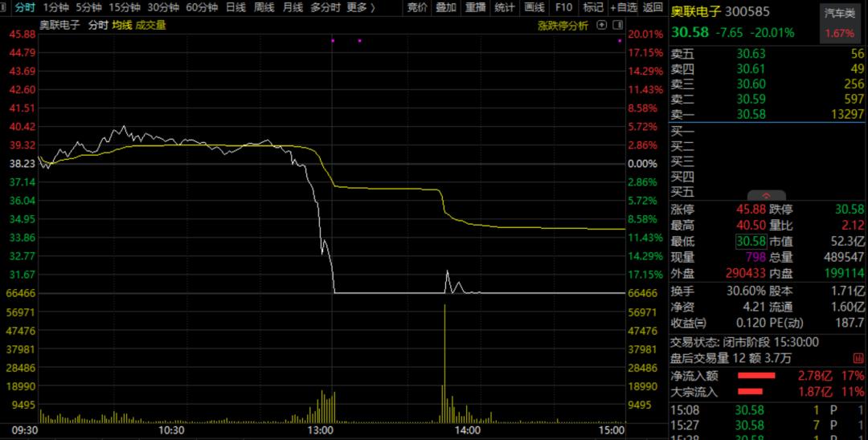Click the panel layout icon beside 涨跌停分析

click(618, 25)
